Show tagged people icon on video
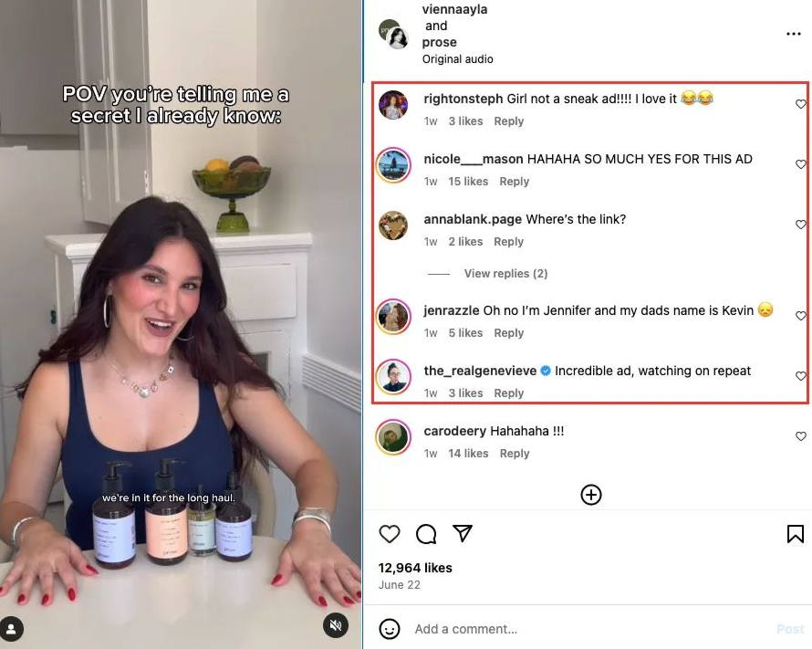This screenshot has width=812, height=649. tap(11, 629)
